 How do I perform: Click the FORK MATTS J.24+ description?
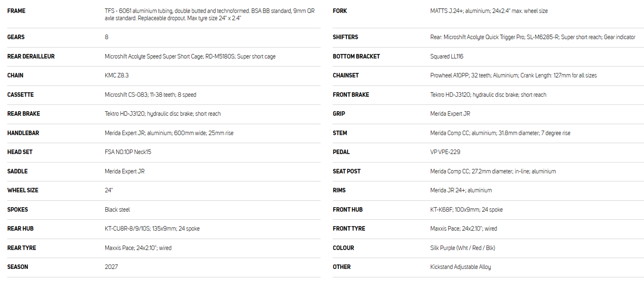(489, 11)
